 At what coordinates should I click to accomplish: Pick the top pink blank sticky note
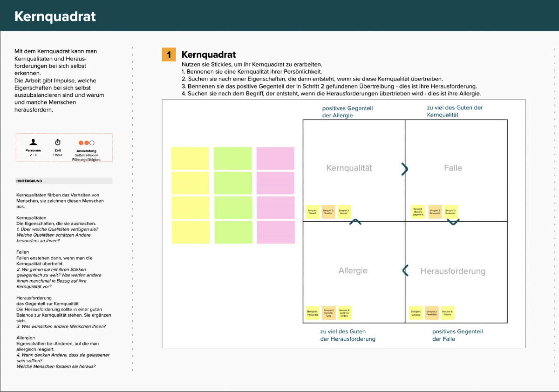coord(275,158)
